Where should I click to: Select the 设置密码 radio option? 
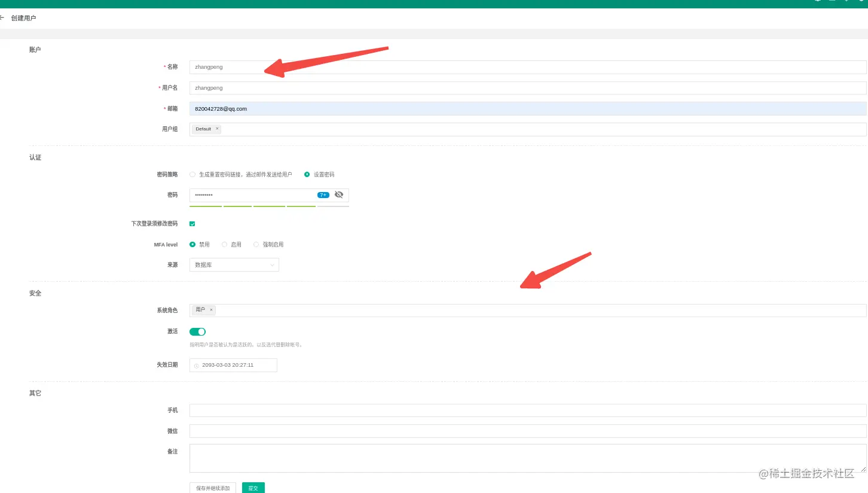pos(307,175)
